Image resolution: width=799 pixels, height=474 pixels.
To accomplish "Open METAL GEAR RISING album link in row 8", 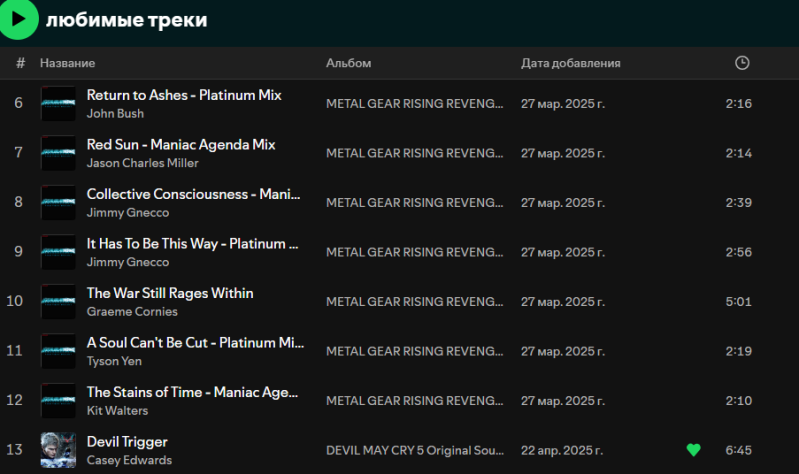I will click(415, 202).
